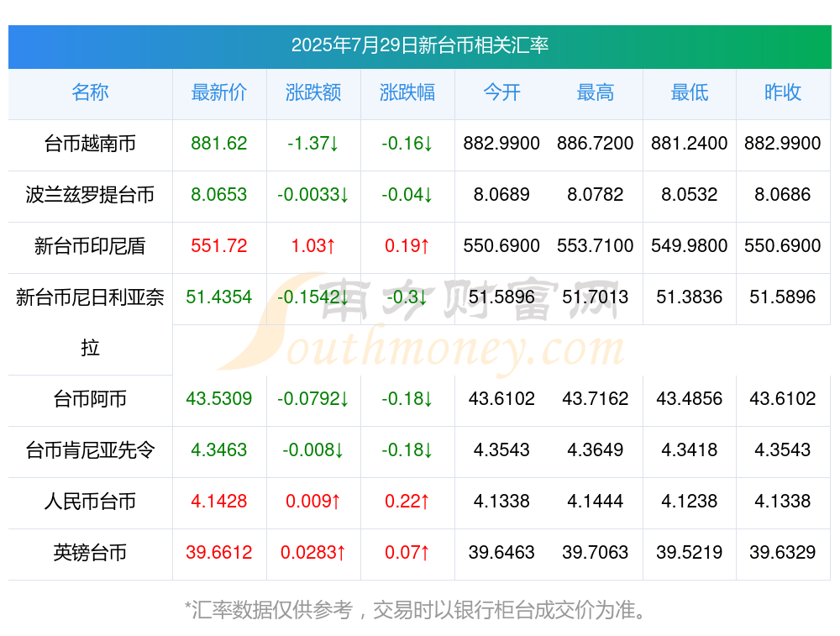Select latest price 881.62

click(219, 144)
